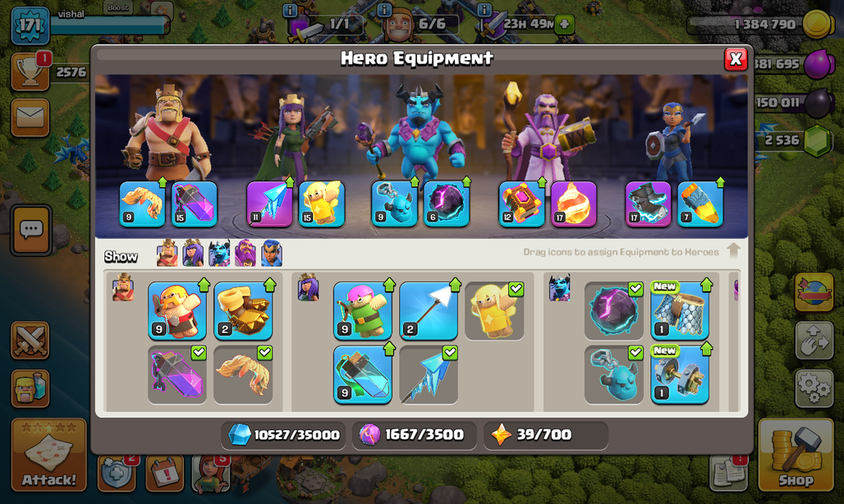Toggle Barbarian King filter in Show row
Image resolution: width=844 pixels, height=504 pixels.
click(167, 254)
